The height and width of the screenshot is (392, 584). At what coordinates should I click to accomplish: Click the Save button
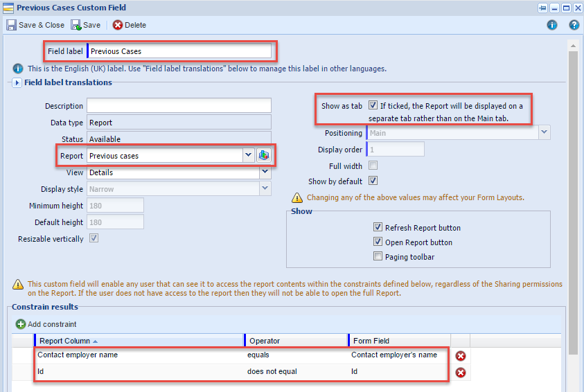point(86,25)
